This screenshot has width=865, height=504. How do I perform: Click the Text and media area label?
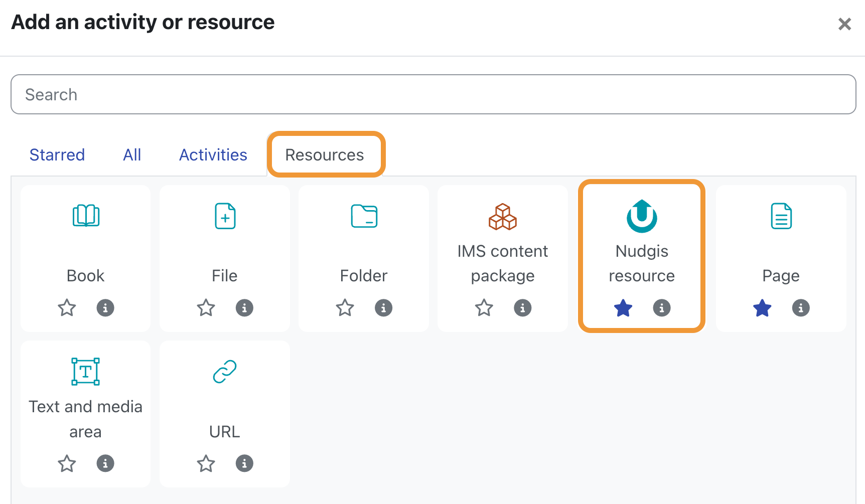click(x=86, y=419)
